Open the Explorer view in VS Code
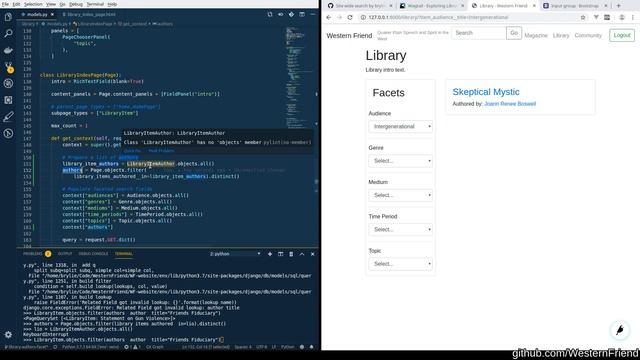The height and width of the screenshot is (360, 640). point(8,17)
